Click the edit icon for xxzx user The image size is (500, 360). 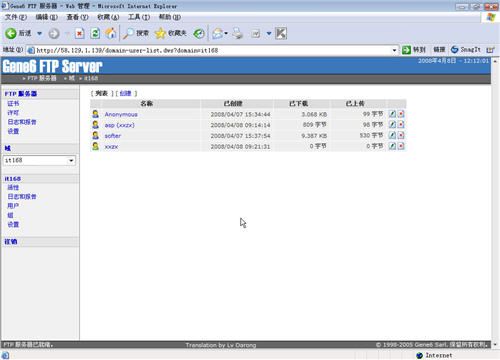(x=392, y=146)
